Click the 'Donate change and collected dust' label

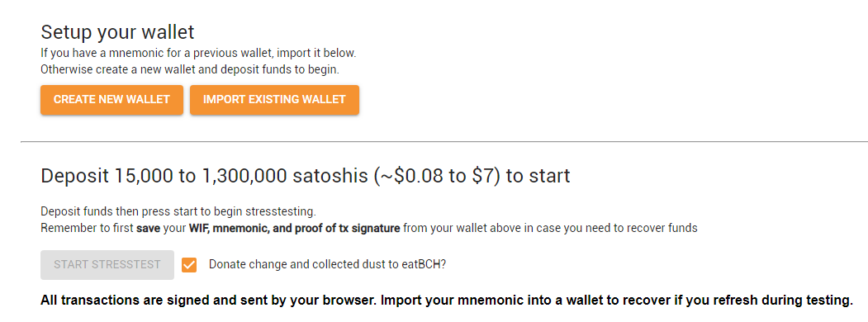(327, 264)
